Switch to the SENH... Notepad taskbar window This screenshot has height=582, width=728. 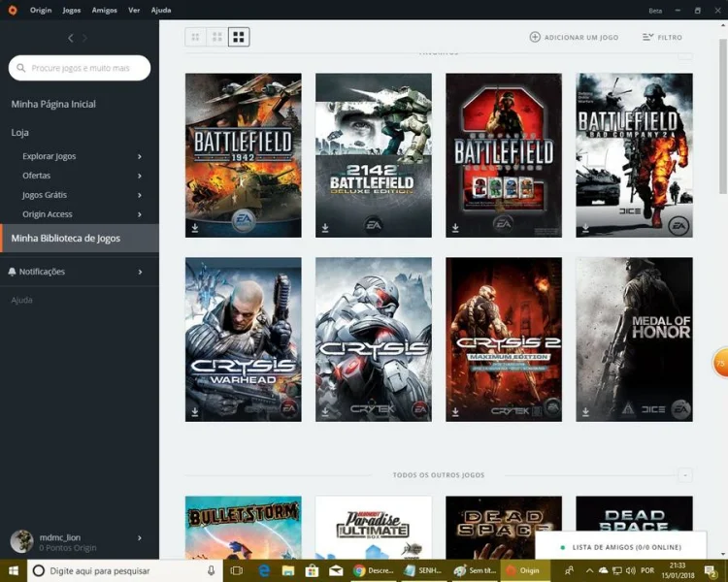(x=424, y=570)
